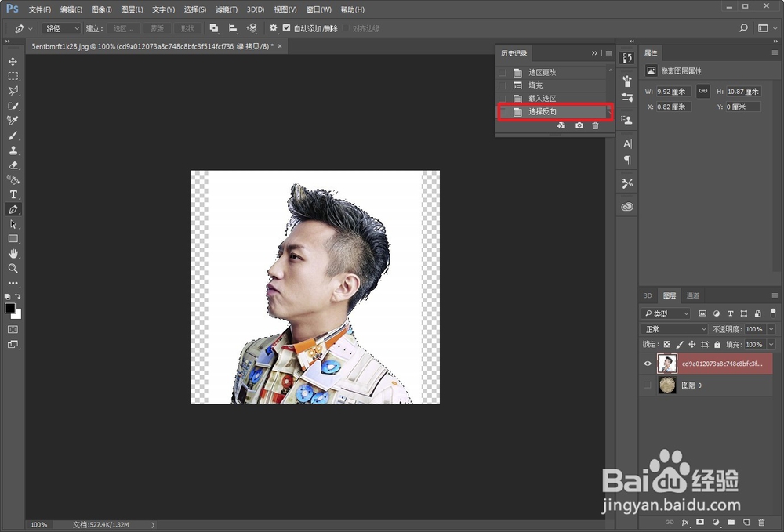Select the Move tool
This screenshot has height=532, width=784.
tap(13, 61)
